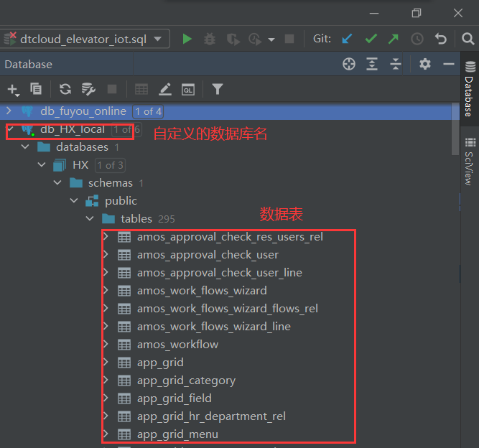The width and height of the screenshot is (479, 448).
Task: Click the Database panel title
Action: [29, 65]
